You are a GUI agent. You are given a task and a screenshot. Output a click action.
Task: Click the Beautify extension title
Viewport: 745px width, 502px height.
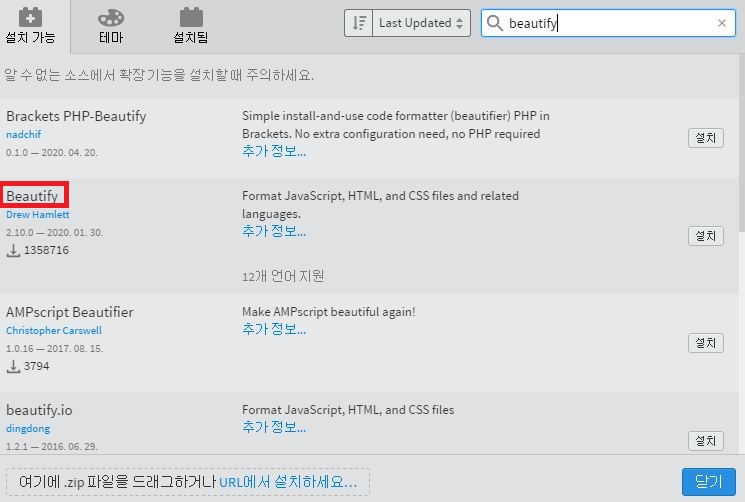(x=32, y=196)
